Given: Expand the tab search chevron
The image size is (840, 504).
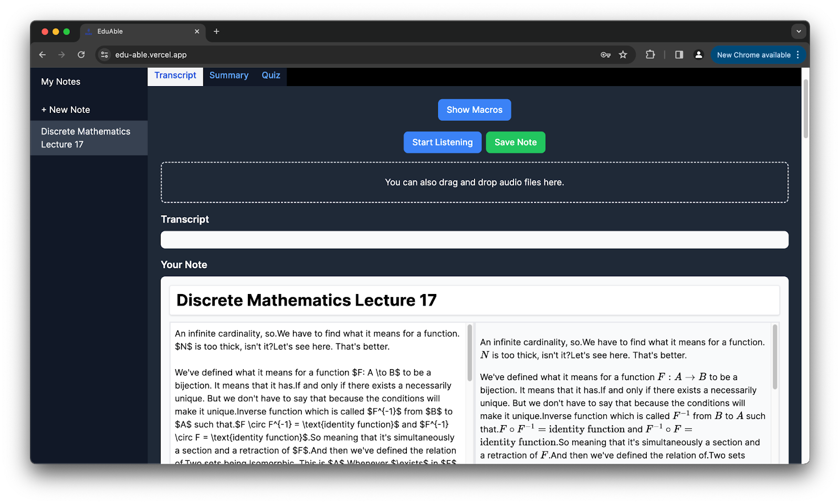Looking at the screenshot, I should click(799, 31).
